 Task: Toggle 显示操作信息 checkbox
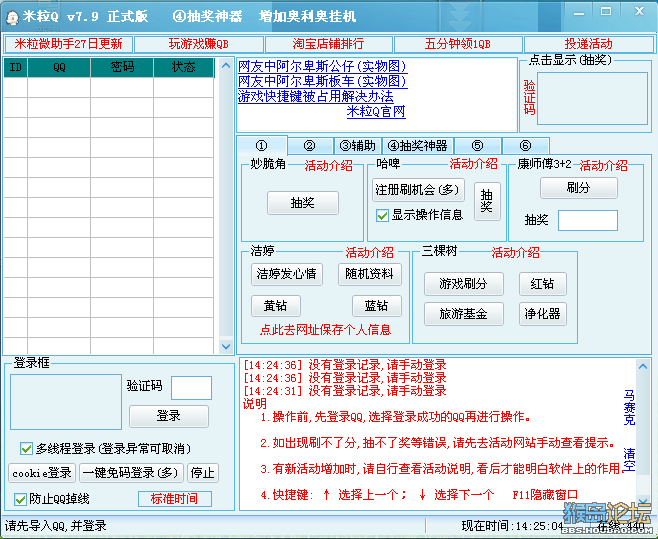click(382, 215)
